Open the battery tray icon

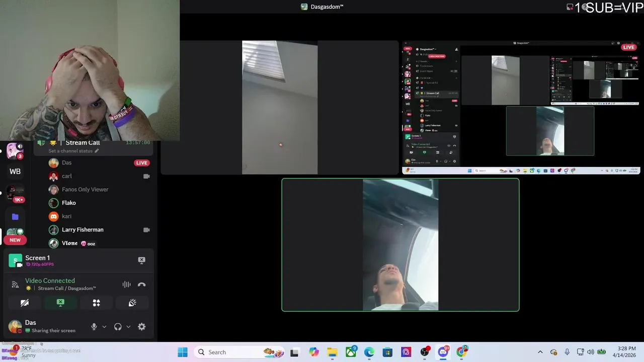coord(601,352)
